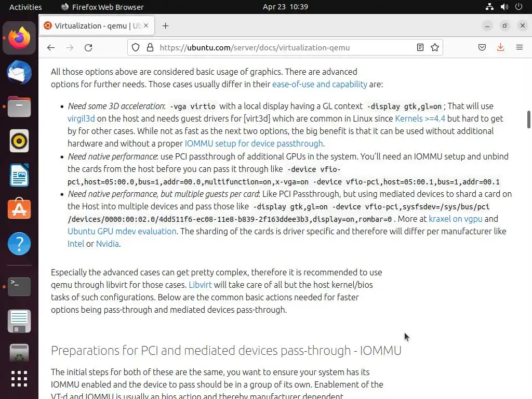Show applications grid
This screenshot has width=532, height=399.
(19, 379)
